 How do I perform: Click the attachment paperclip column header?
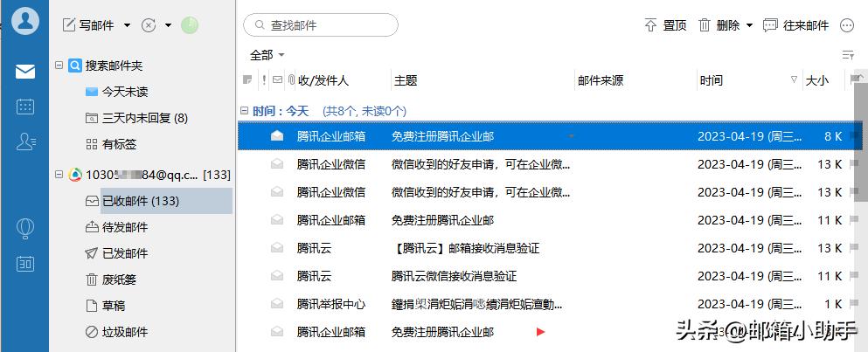point(291,80)
